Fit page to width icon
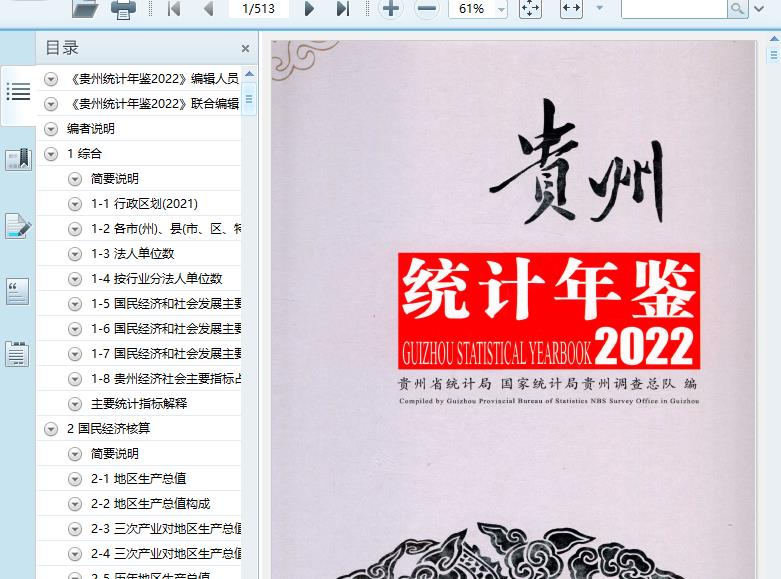781x579 pixels. tap(571, 8)
